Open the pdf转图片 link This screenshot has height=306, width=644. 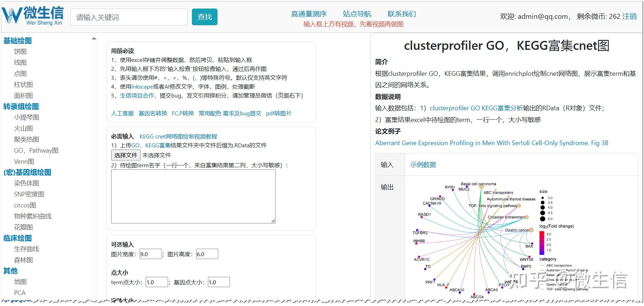tap(279, 113)
